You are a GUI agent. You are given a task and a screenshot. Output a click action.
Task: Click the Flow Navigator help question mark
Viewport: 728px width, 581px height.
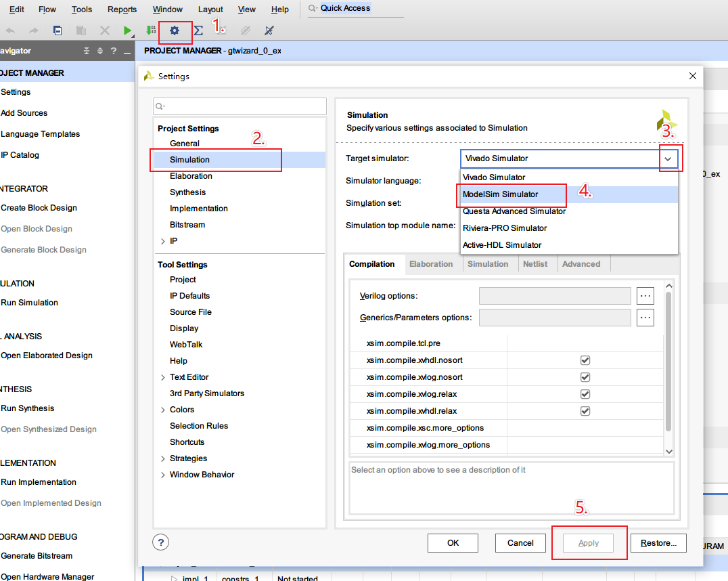(114, 51)
